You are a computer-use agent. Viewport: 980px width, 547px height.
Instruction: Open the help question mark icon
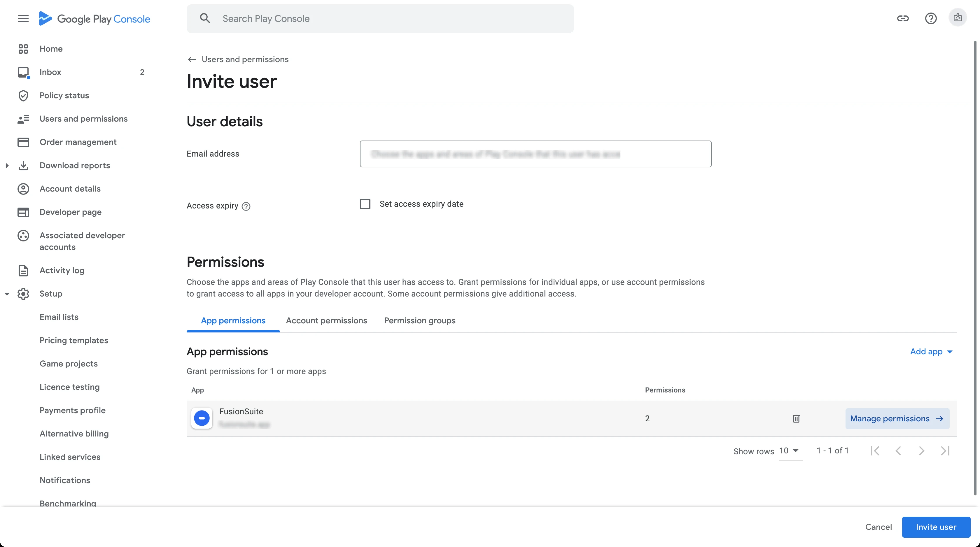point(930,18)
